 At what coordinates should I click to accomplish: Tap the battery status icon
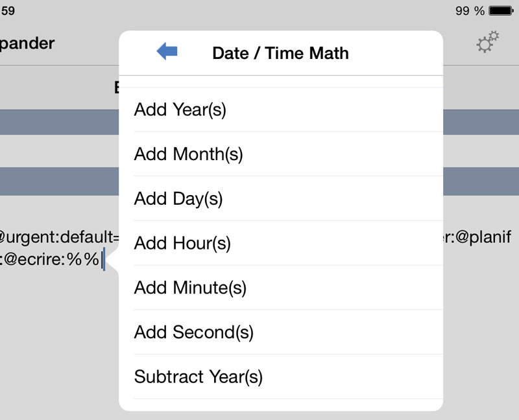tap(501, 10)
